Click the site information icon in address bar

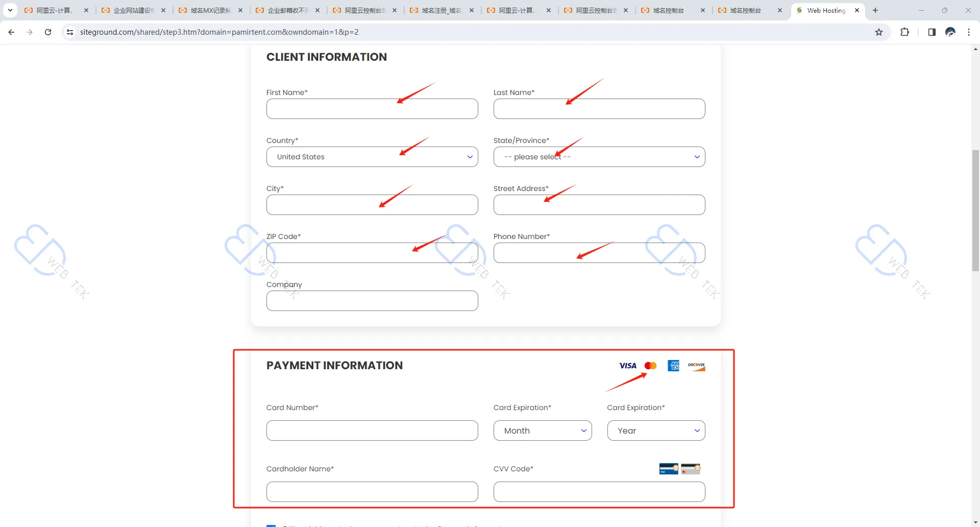(70, 32)
